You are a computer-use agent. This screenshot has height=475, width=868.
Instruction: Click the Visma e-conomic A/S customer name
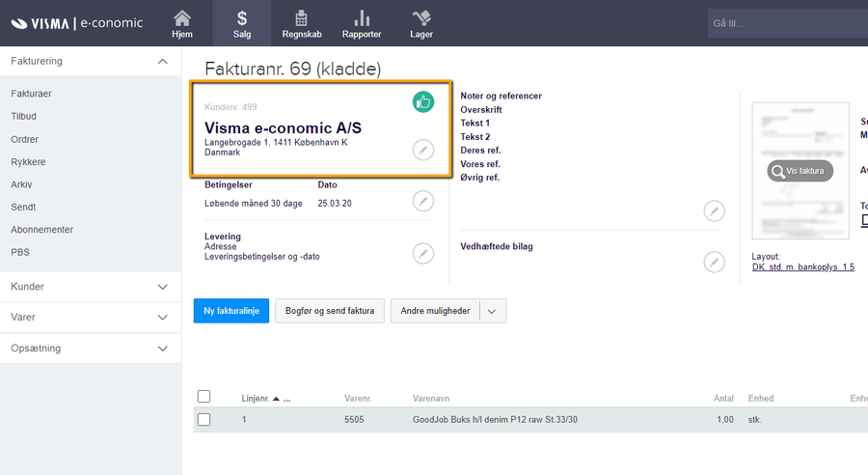click(x=283, y=128)
